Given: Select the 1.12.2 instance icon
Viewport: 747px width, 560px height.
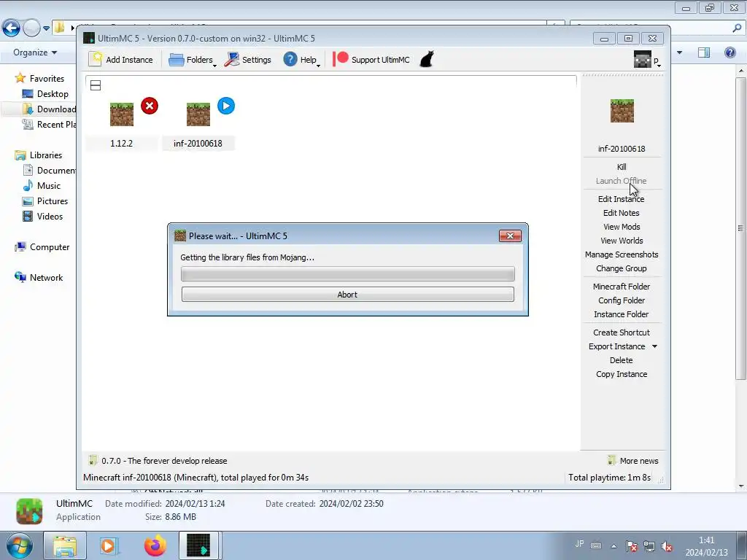Looking at the screenshot, I should 122,114.
